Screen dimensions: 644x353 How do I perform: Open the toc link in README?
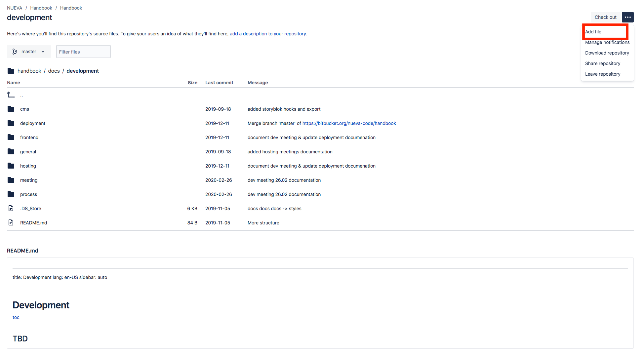coord(16,317)
